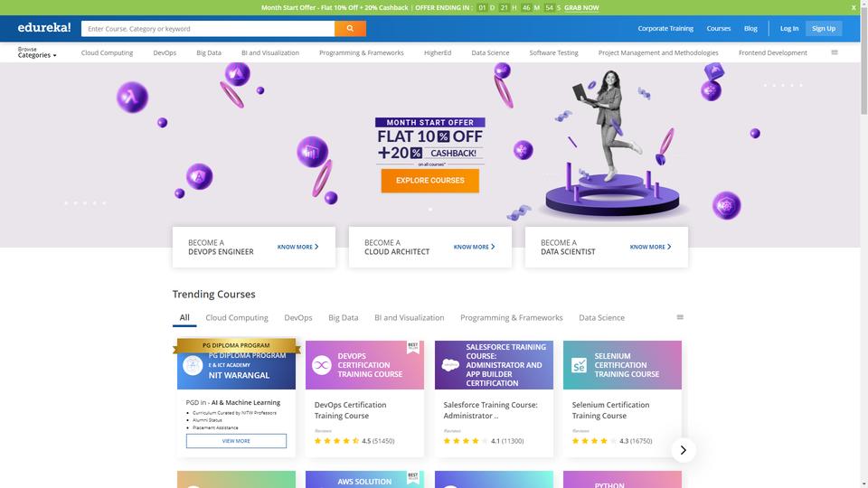Viewport: 868px width, 488px height.
Task: Click the Sign Up button
Action: 824,28
